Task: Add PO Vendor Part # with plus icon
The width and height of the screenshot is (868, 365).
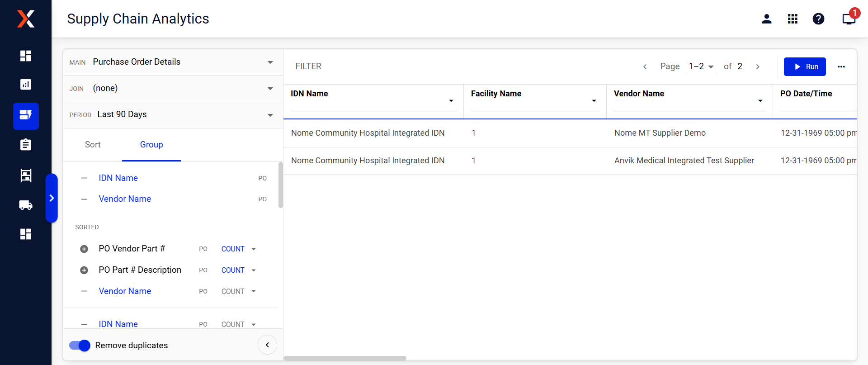Action: coord(84,249)
